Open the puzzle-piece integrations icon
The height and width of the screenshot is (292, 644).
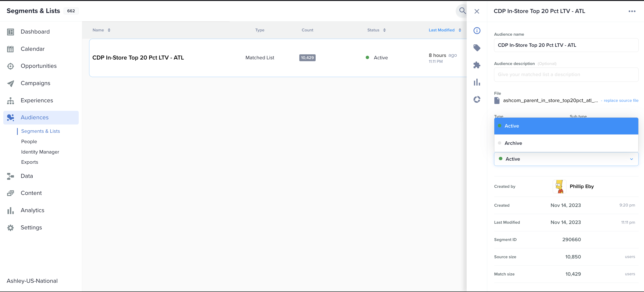point(477,65)
